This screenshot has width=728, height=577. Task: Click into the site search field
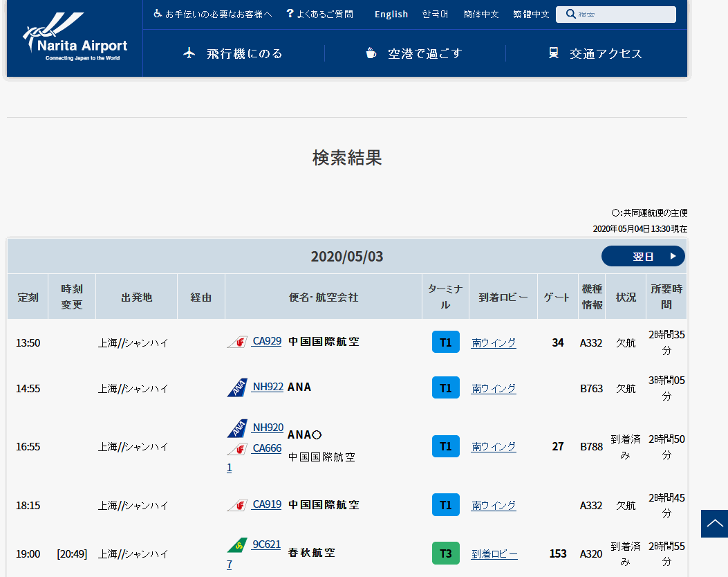(615, 14)
